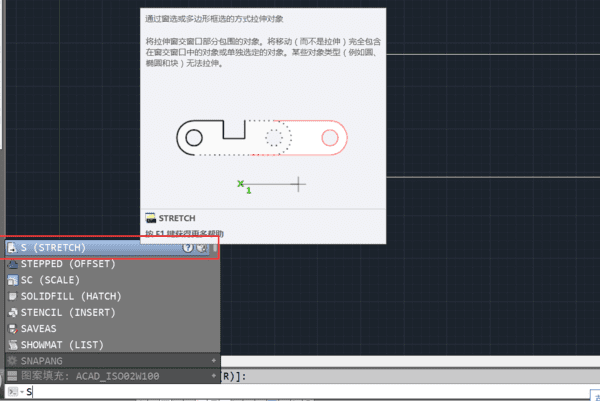Click the SCALE icon next to SC
Screen dimensions: 600x401
pos(13,280)
